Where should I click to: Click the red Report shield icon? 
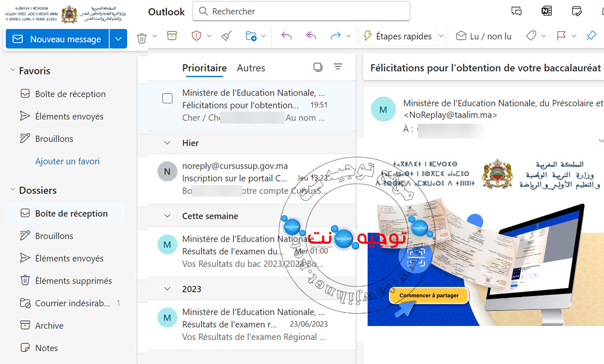[x=196, y=36]
